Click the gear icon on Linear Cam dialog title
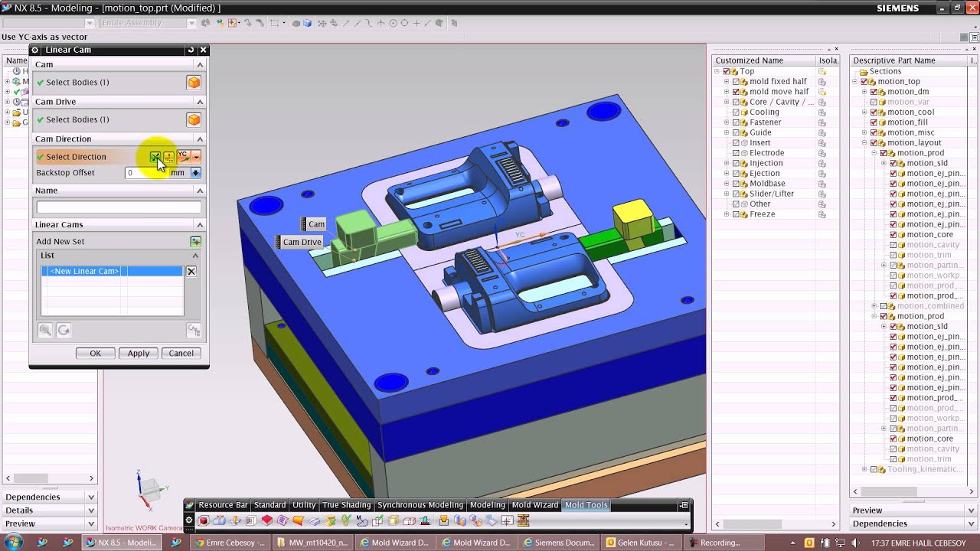980x551 pixels. tap(35, 50)
